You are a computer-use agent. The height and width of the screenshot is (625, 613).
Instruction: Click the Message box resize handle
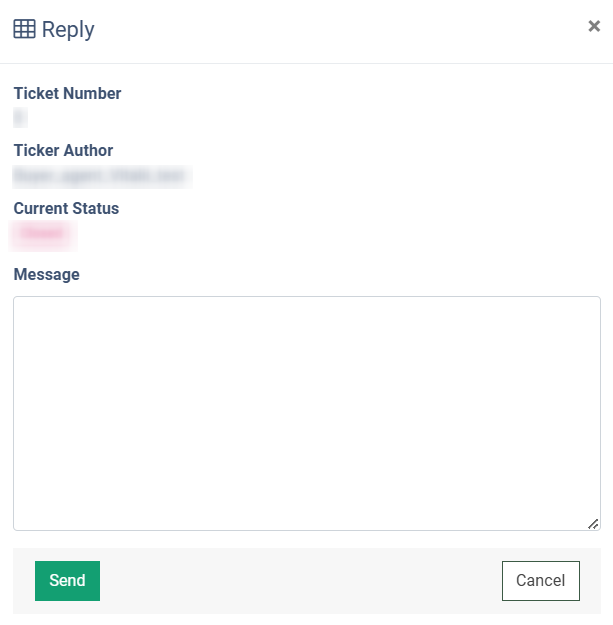[x=593, y=523]
